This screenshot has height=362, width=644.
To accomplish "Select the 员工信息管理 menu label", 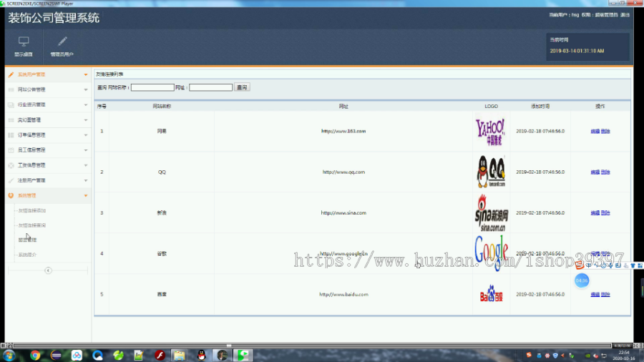I will (x=31, y=150).
